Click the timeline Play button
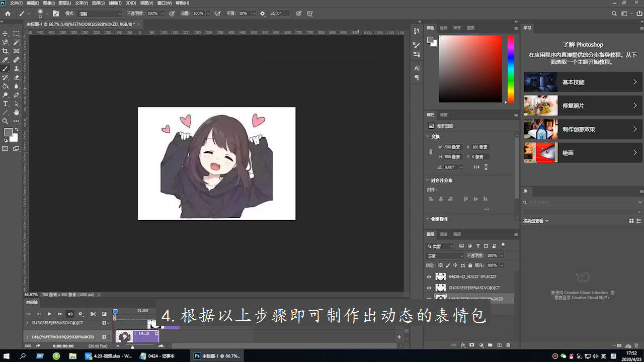The image size is (644, 362). [x=49, y=314]
